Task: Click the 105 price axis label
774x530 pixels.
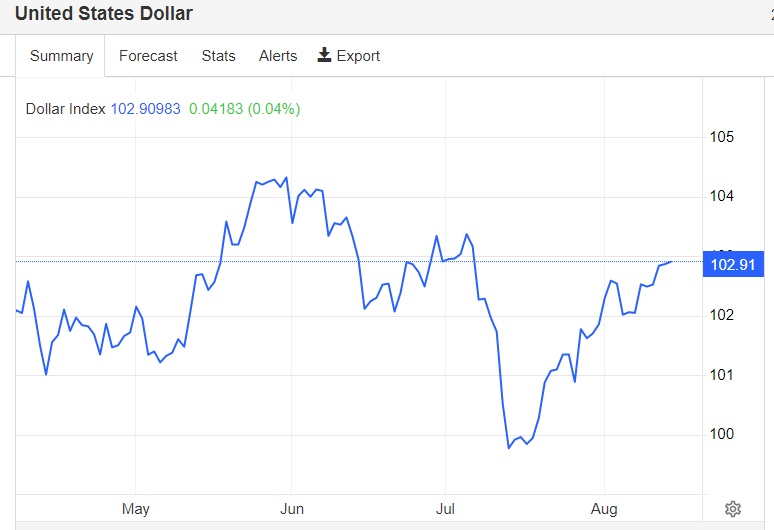Action: click(x=721, y=137)
